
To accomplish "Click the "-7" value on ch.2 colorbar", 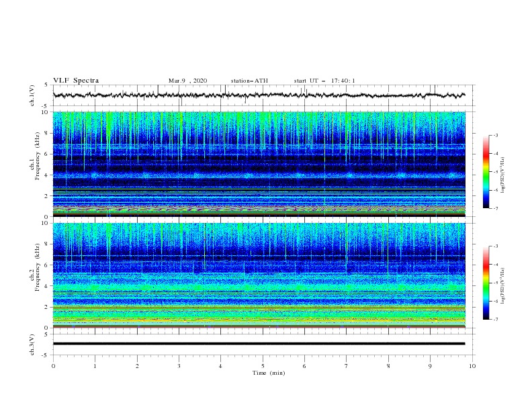I will [495, 320].
